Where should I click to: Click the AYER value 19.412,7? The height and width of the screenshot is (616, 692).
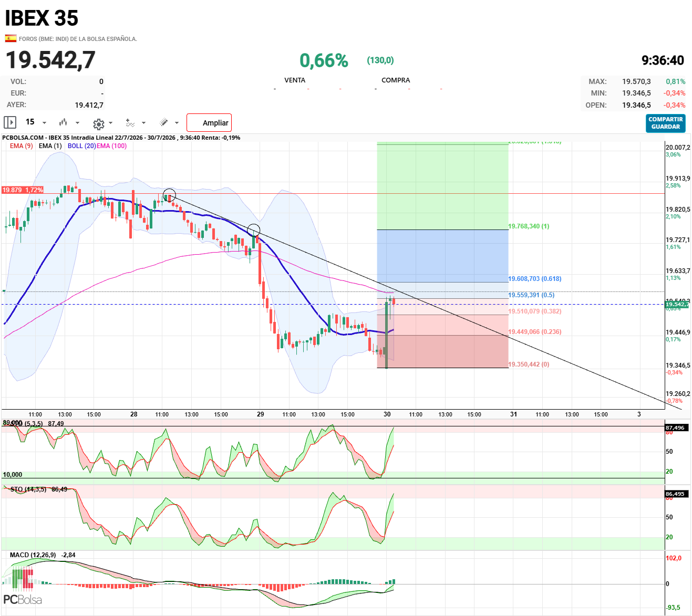[x=89, y=105]
